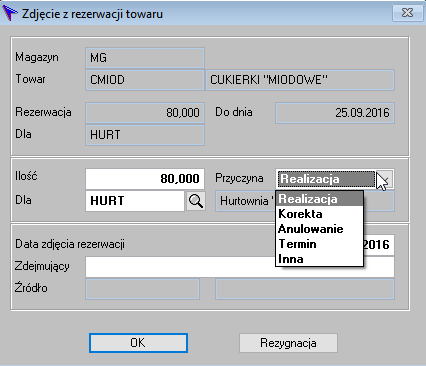Choose Inna from the reason list
The image size is (426, 366).
tap(319, 259)
